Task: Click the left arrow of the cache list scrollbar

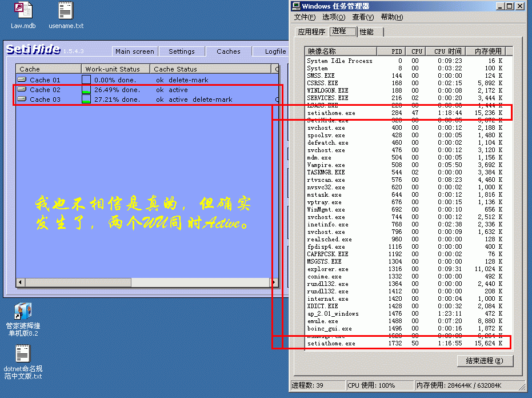Action: (21, 282)
